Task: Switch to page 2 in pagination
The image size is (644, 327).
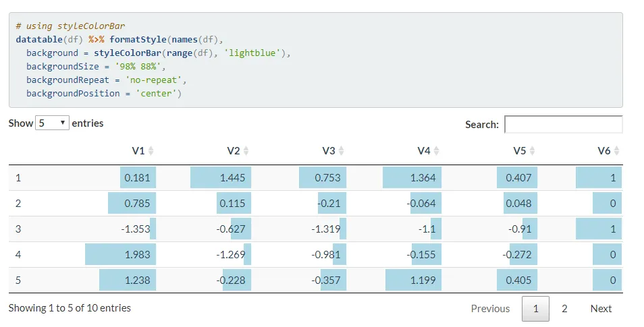Action: [564, 309]
